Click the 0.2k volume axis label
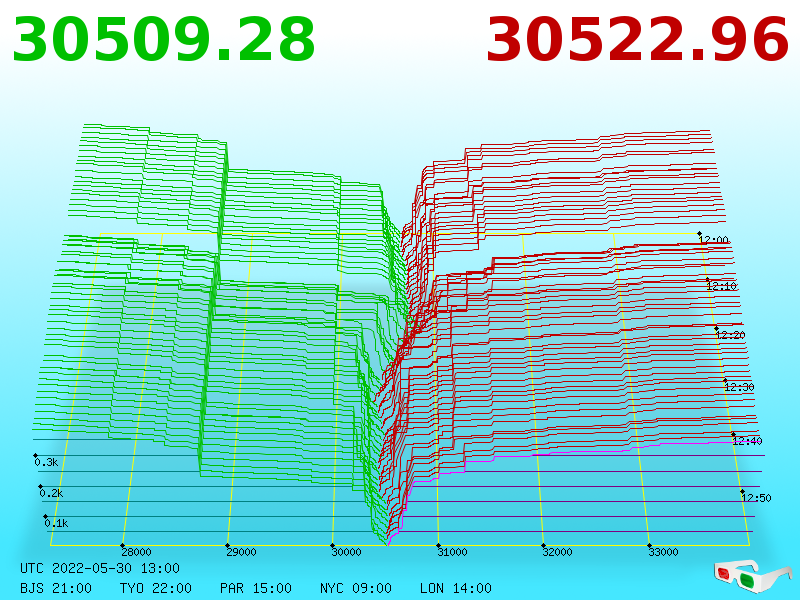 (x=52, y=493)
